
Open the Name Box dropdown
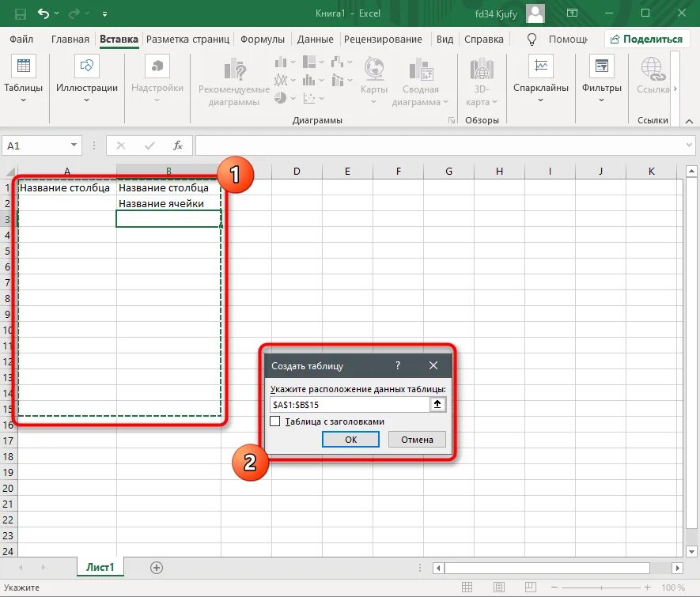(x=74, y=145)
